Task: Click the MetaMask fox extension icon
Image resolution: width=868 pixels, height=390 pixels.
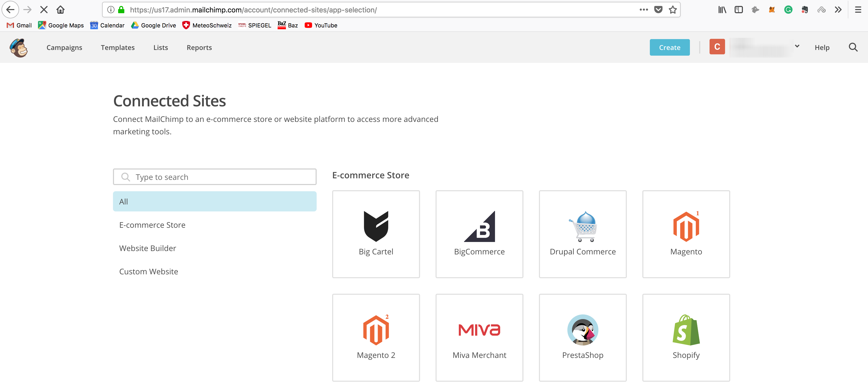Action: click(x=772, y=10)
